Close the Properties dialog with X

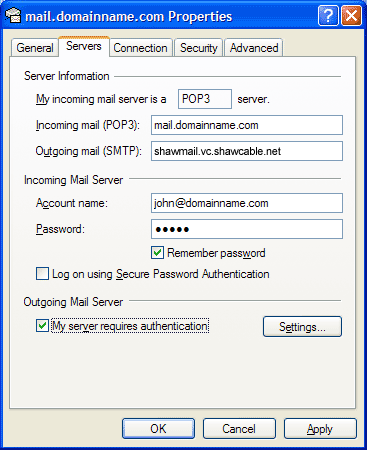[x=351, y=16]
